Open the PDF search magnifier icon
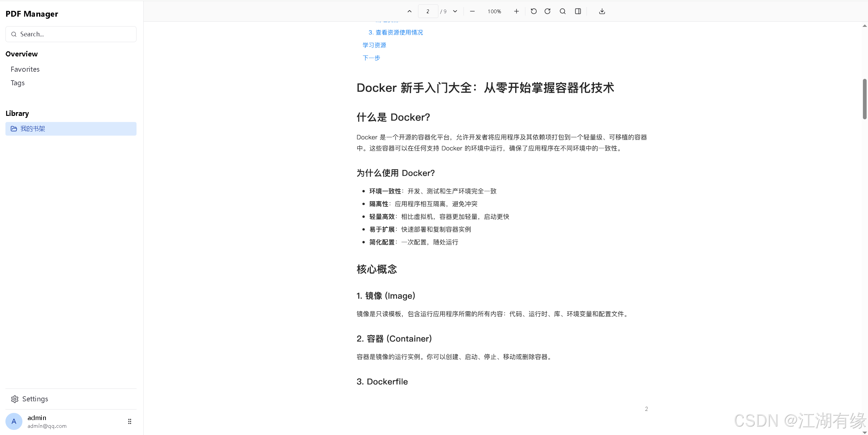Image resolution: width=868 pixels, height=435 pixels. tap(563, 11)
